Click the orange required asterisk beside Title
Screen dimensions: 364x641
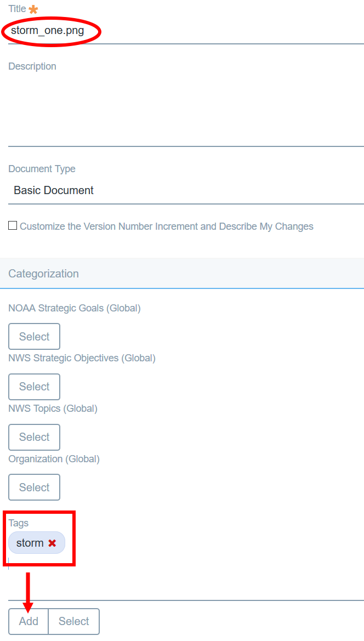tap(33, 9)
